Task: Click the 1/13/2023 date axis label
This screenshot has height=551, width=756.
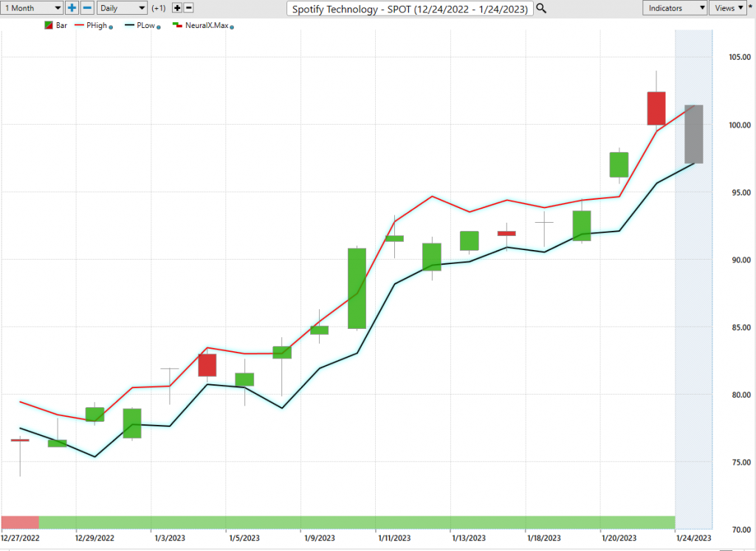Action: click(469, 538)
